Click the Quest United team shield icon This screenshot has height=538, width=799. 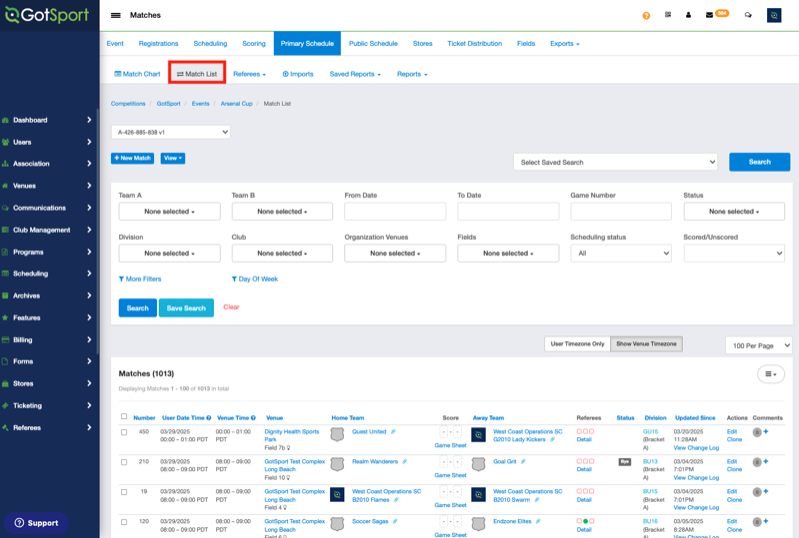tap(337, 435)
